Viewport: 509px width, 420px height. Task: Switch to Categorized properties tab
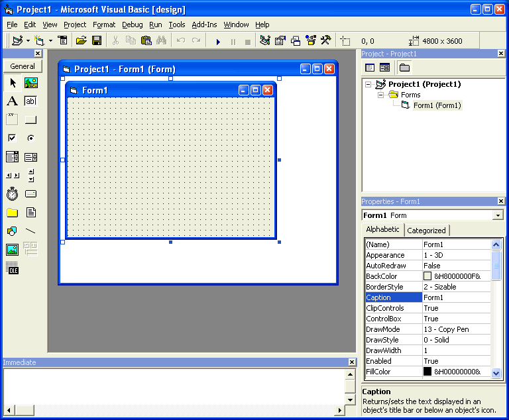(x=426, y=231)
